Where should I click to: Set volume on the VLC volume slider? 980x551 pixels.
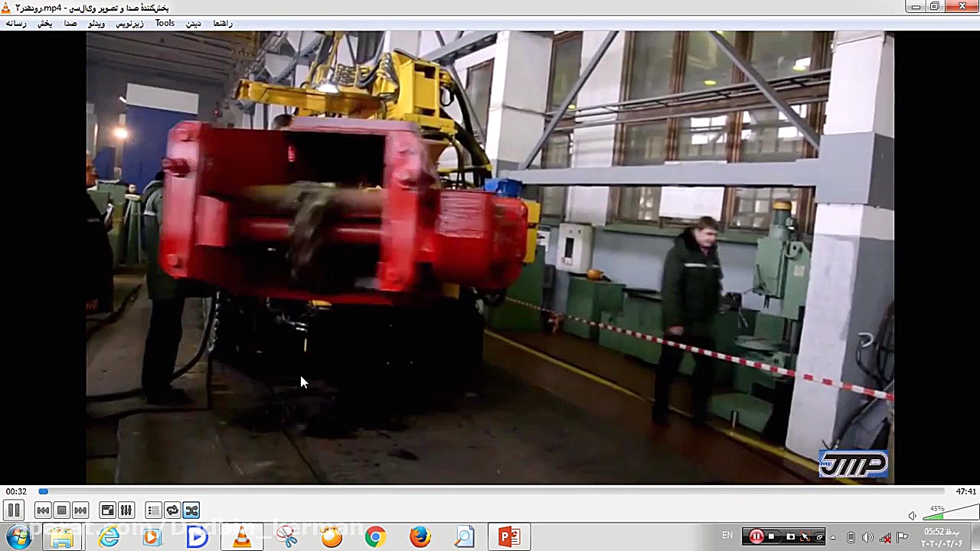point(950,513)
